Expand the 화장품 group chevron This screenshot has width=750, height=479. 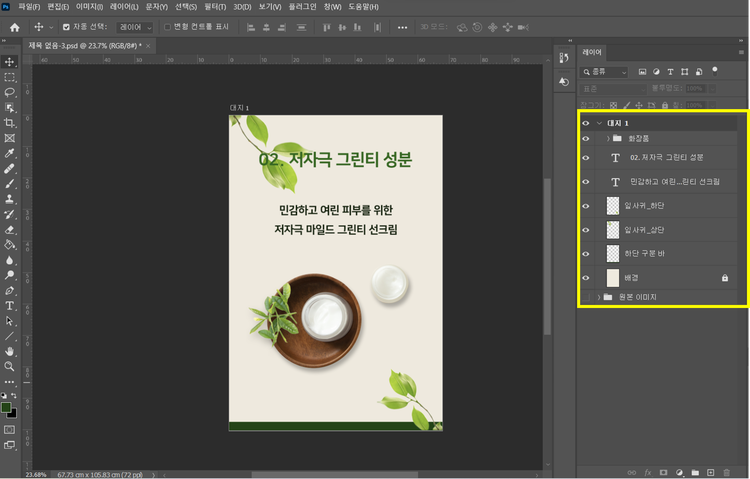(608, 138)
